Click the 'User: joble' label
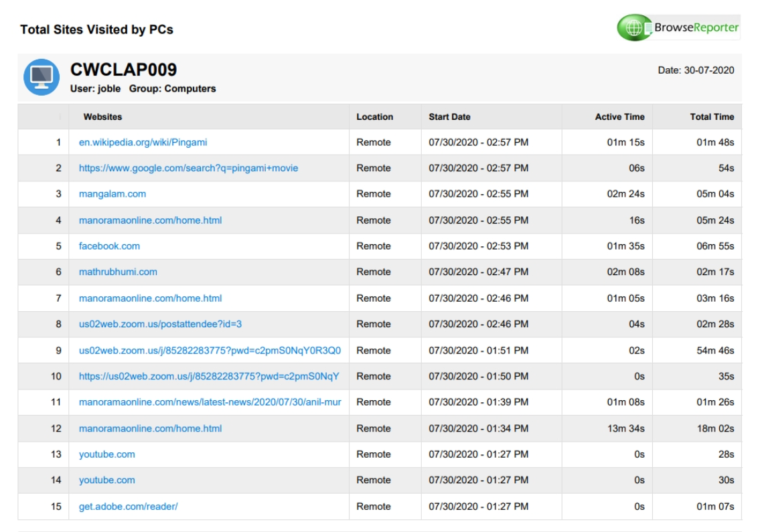 pyautogui.click(x=96, y=88)
